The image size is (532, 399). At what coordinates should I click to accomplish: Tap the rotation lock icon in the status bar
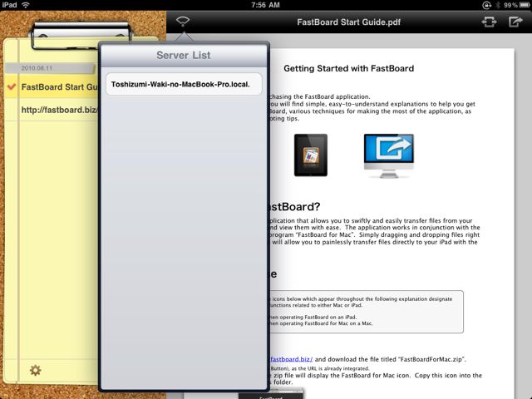point(486,5)
